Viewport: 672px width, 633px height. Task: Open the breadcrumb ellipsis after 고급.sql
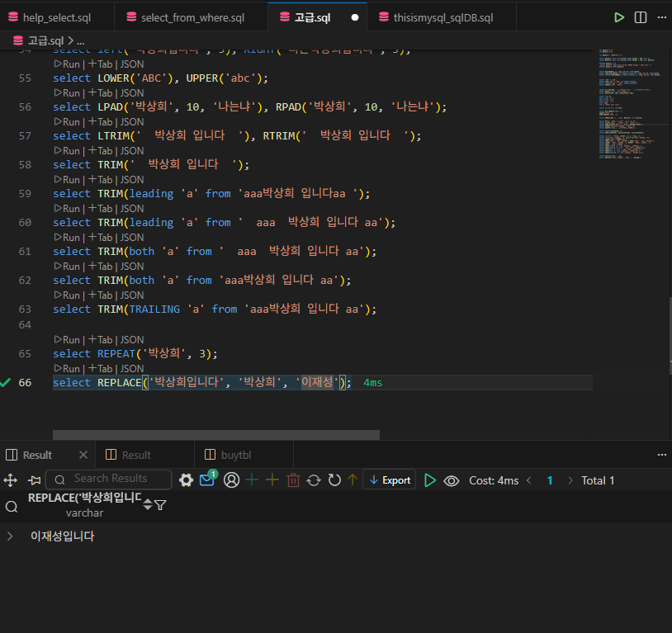pos(81,41)
